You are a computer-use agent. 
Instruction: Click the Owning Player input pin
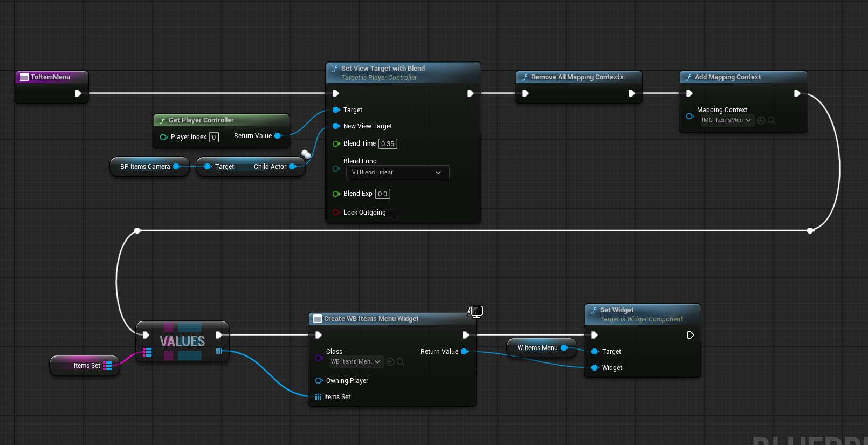click(x=319, y=381)
